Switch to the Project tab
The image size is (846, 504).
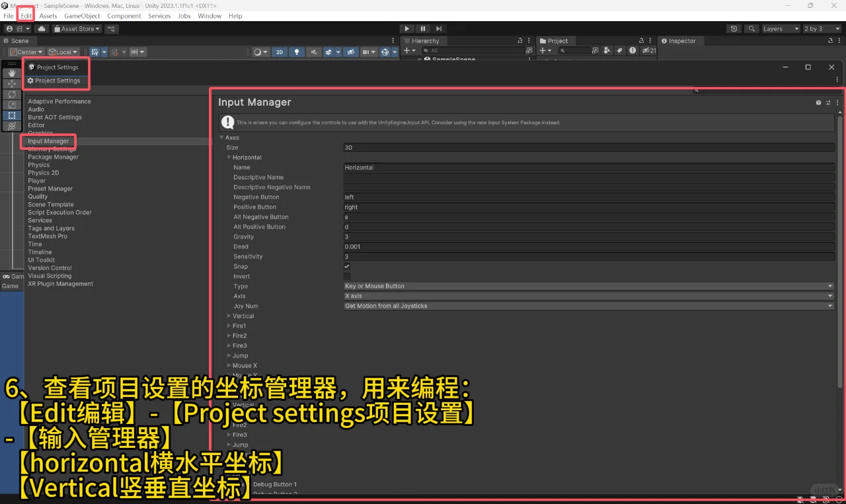pos(556,40)
